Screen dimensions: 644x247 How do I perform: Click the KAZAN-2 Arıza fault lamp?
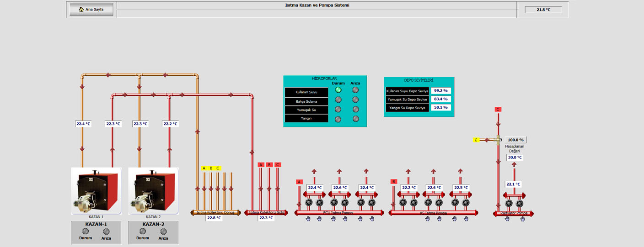pos(163,231)
